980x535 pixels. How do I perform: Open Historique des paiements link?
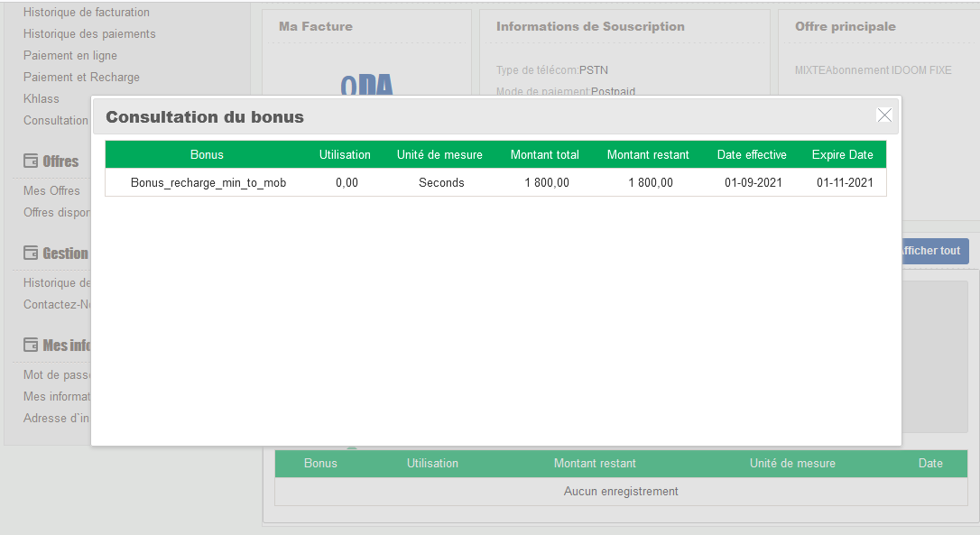(89, 34)
